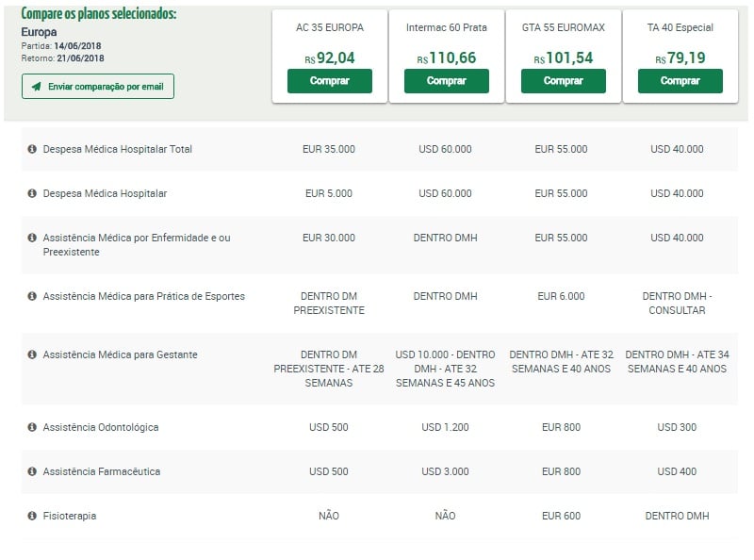Open info icon for Prática de Esportes
The image size is (754, 560).
32,296
